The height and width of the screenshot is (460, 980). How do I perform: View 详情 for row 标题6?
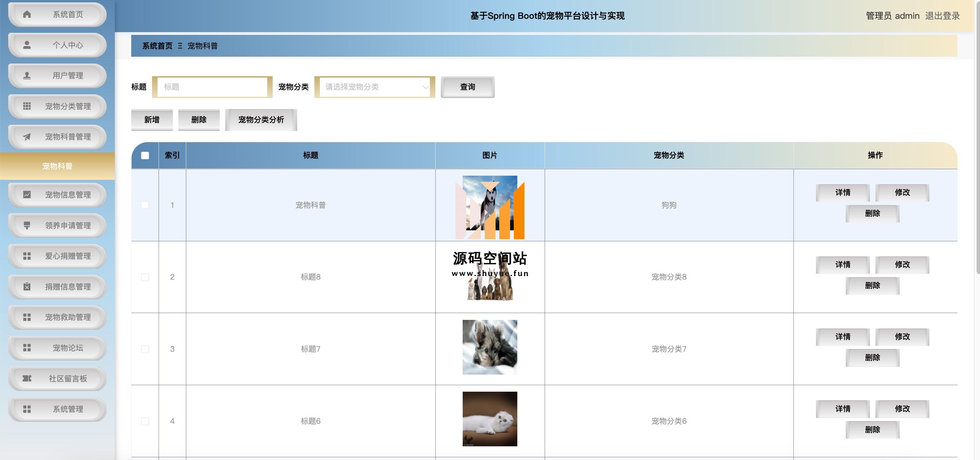tap(843, 409)
